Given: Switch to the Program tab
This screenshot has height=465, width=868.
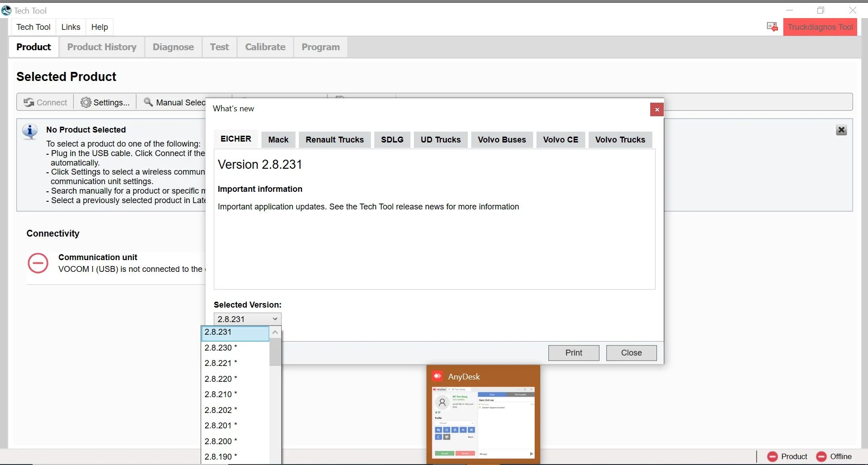Looking at the screenshot, I should point(320,47).
